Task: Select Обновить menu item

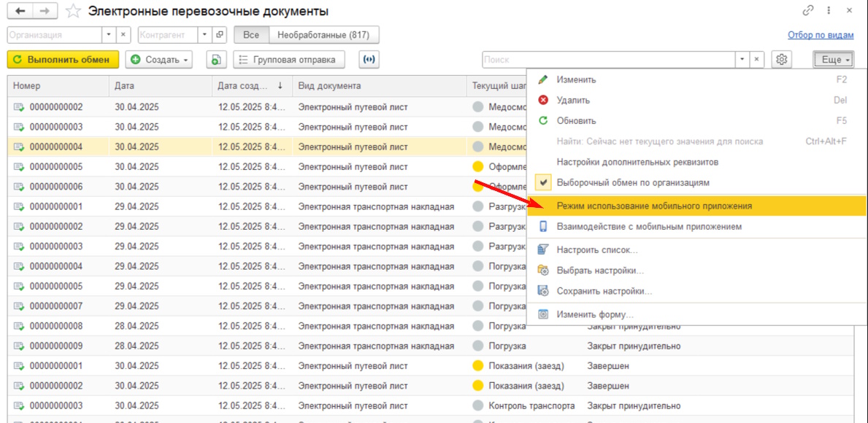Action: (x=696, y=120)
